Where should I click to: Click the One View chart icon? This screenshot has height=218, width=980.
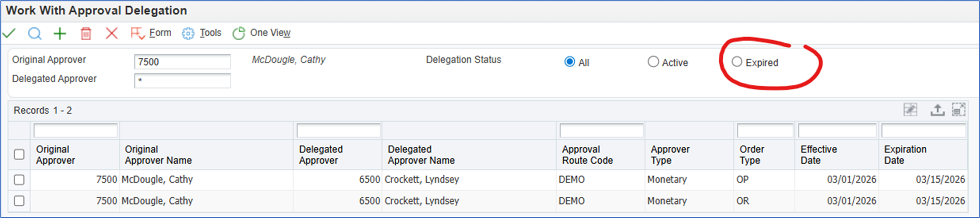pos(238,34)
